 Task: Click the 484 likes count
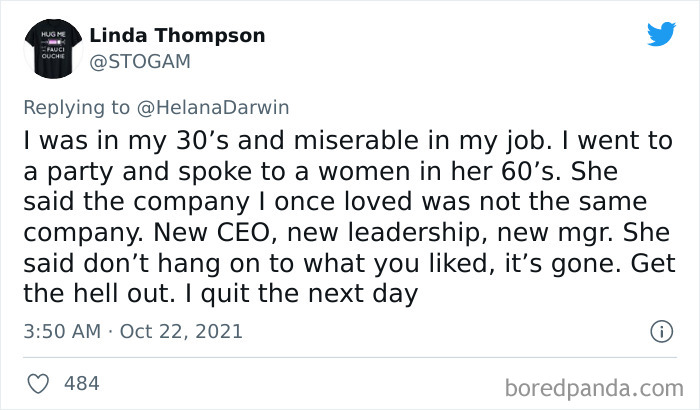(x=82, y=383)
